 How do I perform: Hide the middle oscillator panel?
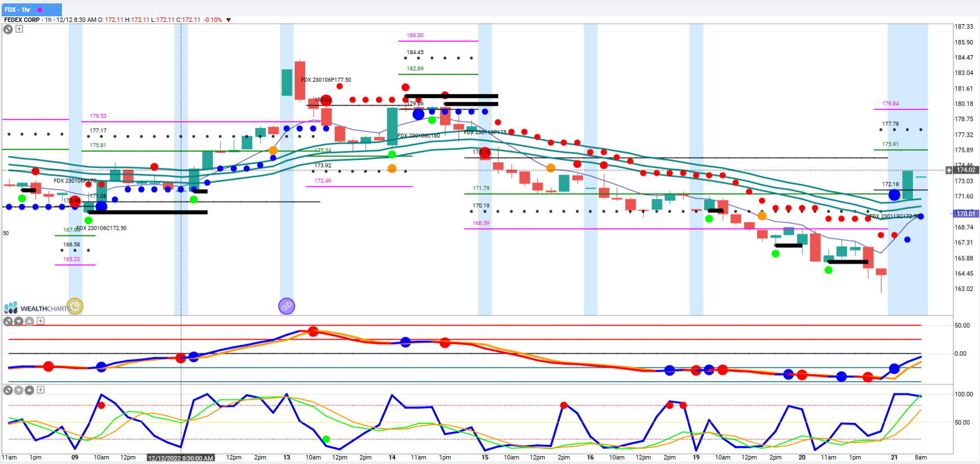click(8, 322)
